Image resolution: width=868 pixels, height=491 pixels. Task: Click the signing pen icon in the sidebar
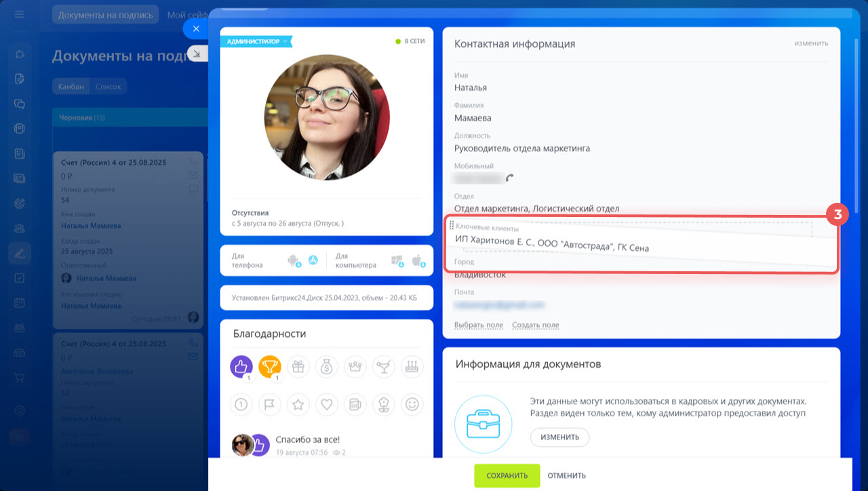[20, 254]
